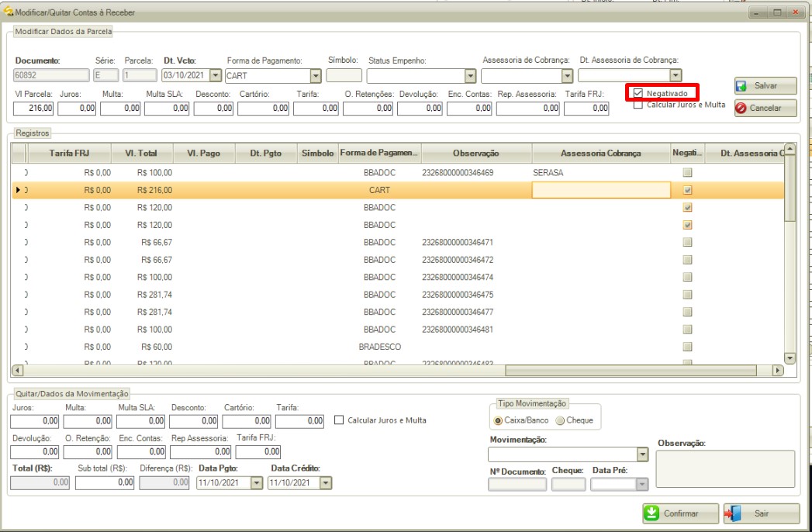Screen dimensions: 812x532
Task: Check the Negativado box on the BRADESCO row
Action: point(687,347)
